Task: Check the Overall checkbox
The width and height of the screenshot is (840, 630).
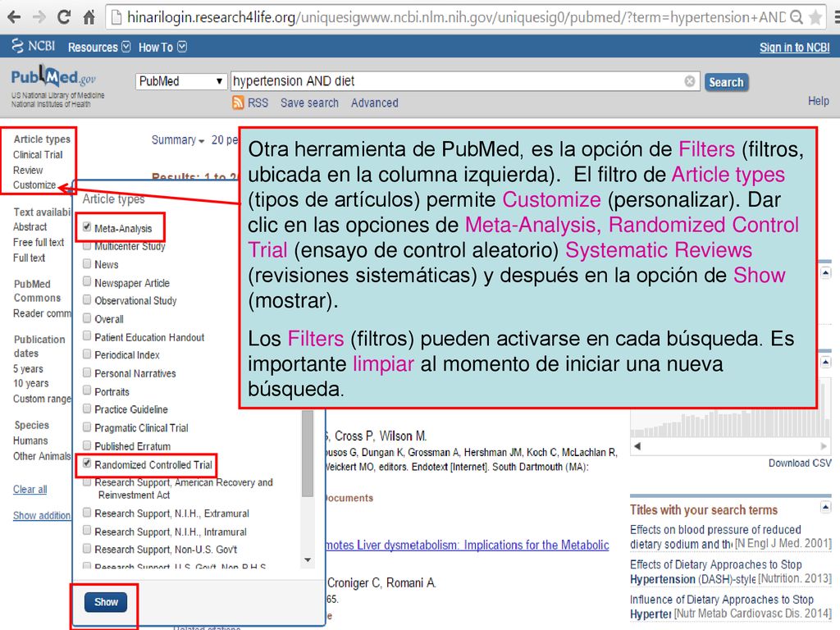Action: click(87, 318)
